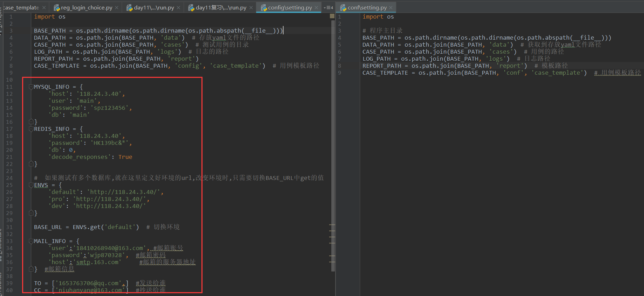Collapse the ENVS dictionary block
Image resolution: width=644 pixels, height=296 pixels.
coord(31,185)
